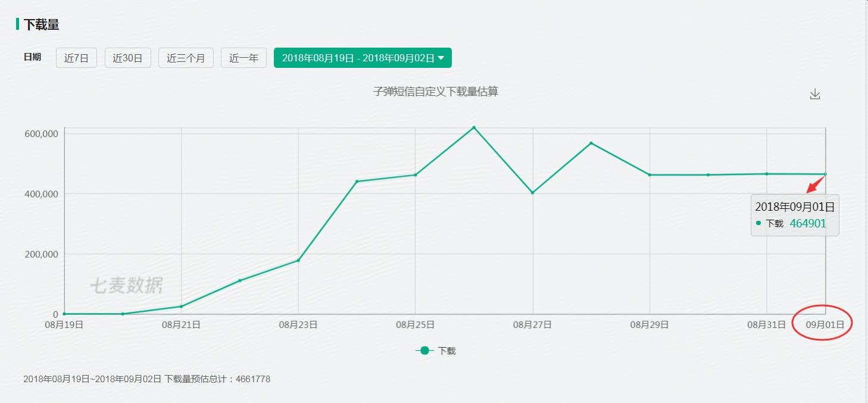Select the 近一年 date filter
The width and height of the screenshot is (868, 403).
coord(243,58)
